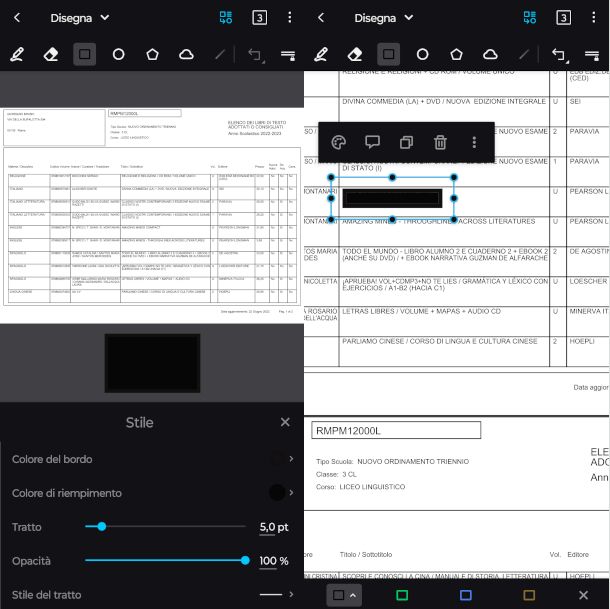Click 'PARLIAMO CINESE' row text
Screen dimensions: 610x609
440,341
